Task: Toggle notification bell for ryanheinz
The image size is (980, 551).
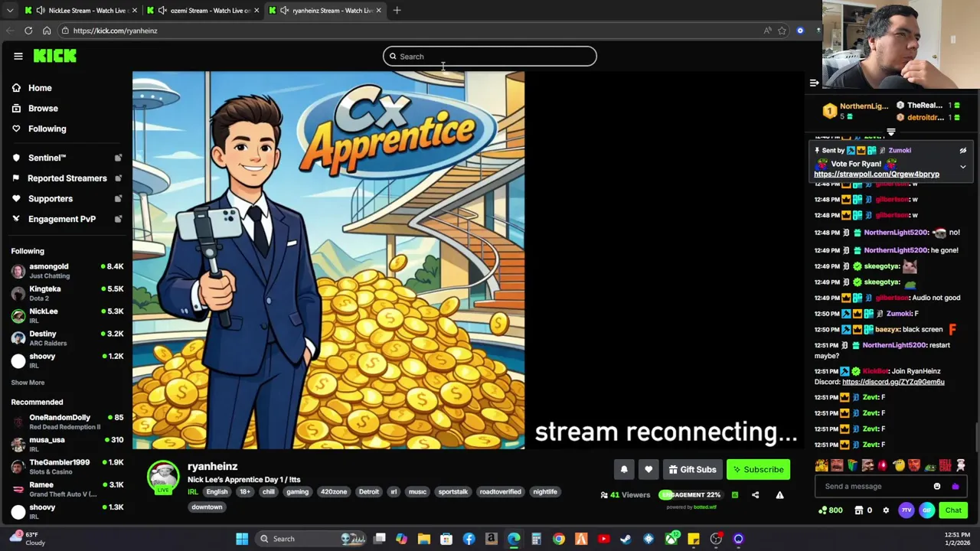Action: [x=624, y=470]
